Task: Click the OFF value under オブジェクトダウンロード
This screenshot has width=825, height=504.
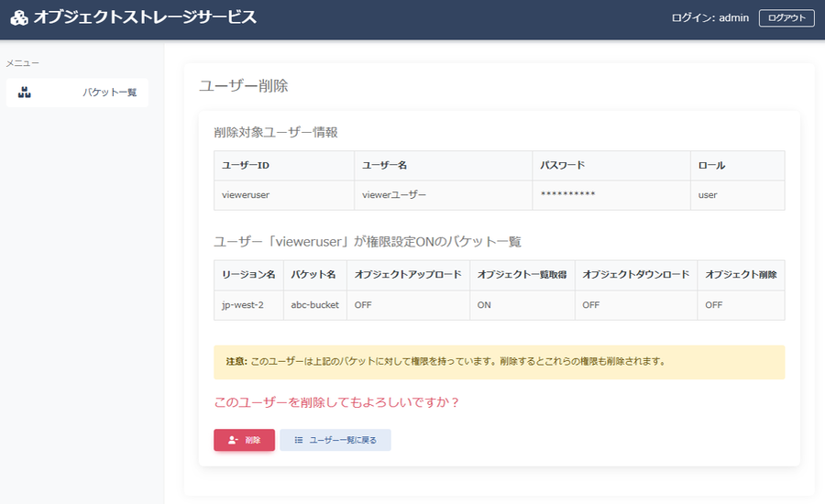Action: tap(636, 305)
